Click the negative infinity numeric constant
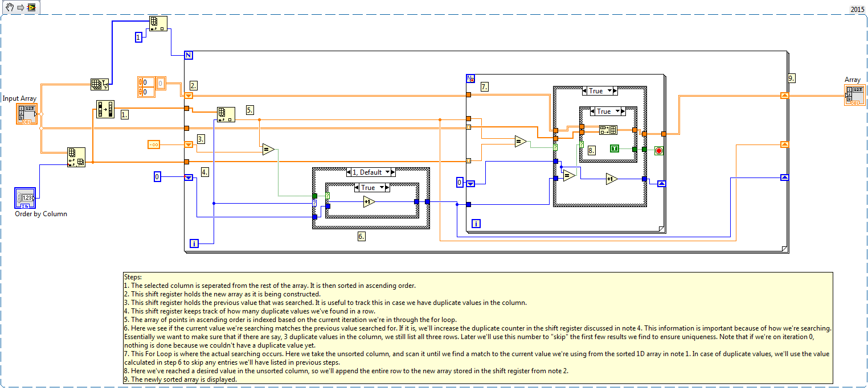Screen dimensions: 868x388 pyautogui.click(x=153, y=145)
